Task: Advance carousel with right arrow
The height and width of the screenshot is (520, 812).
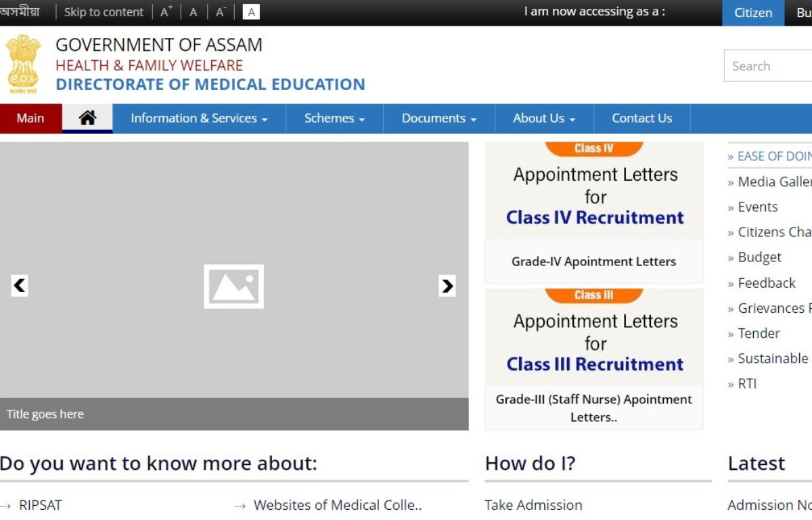Action: (x=447, y=286)
